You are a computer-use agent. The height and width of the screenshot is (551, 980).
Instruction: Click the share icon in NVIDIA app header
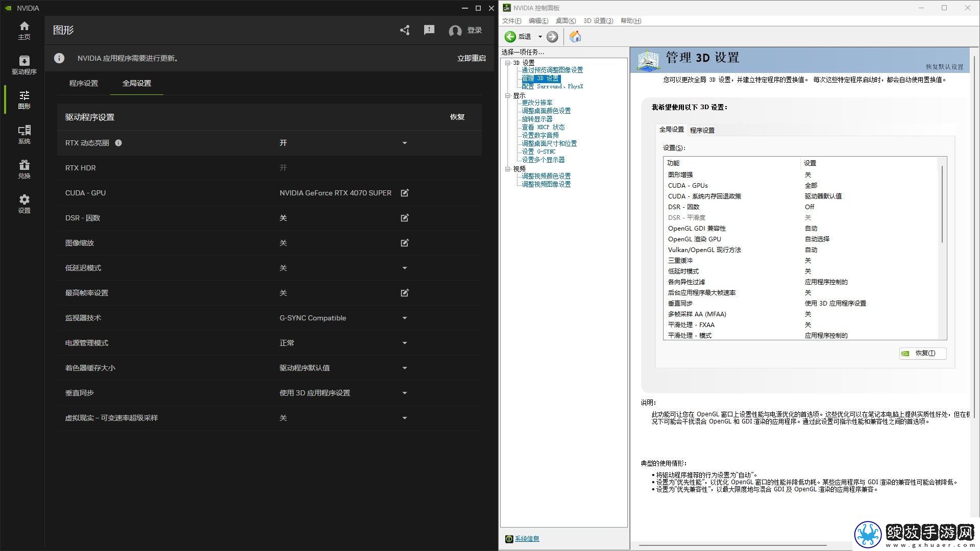coord(405,30)
